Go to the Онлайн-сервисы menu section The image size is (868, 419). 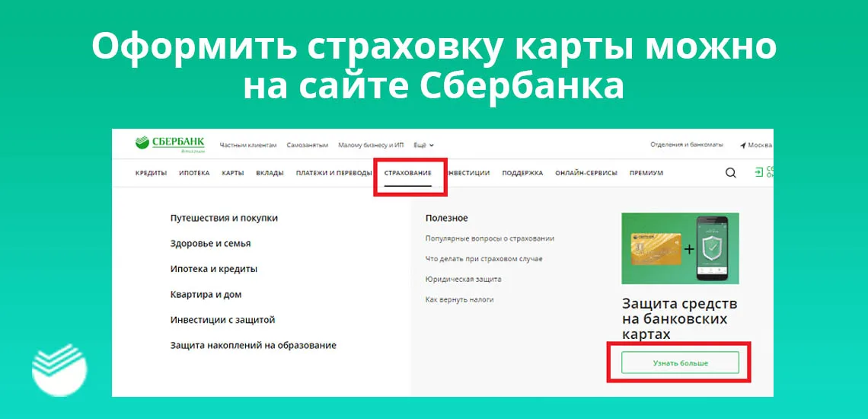(586, 173)
